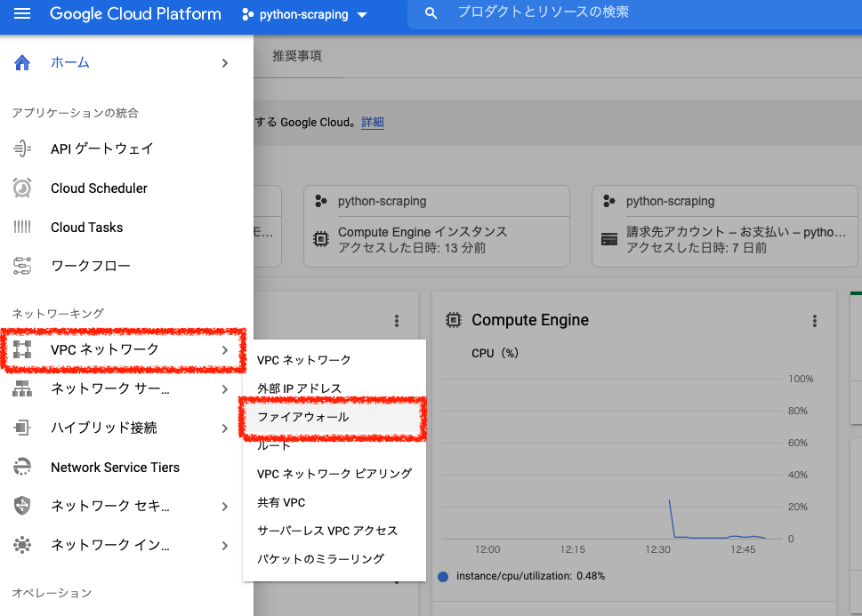
Task: Select 共有 VPC in the submenu
Action: click(x=334, y=502)
